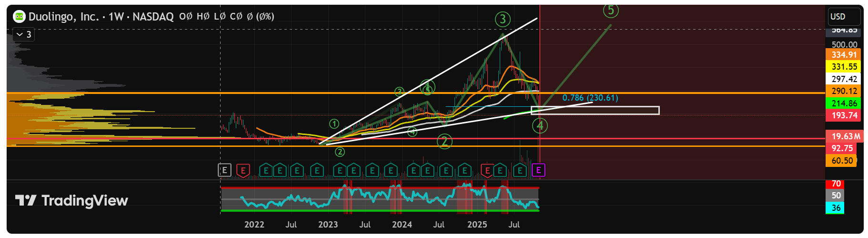Click the white-outlined E marker at chart start
The width and height of the screenshot is (868, 238).
click(x=224, y=170)
